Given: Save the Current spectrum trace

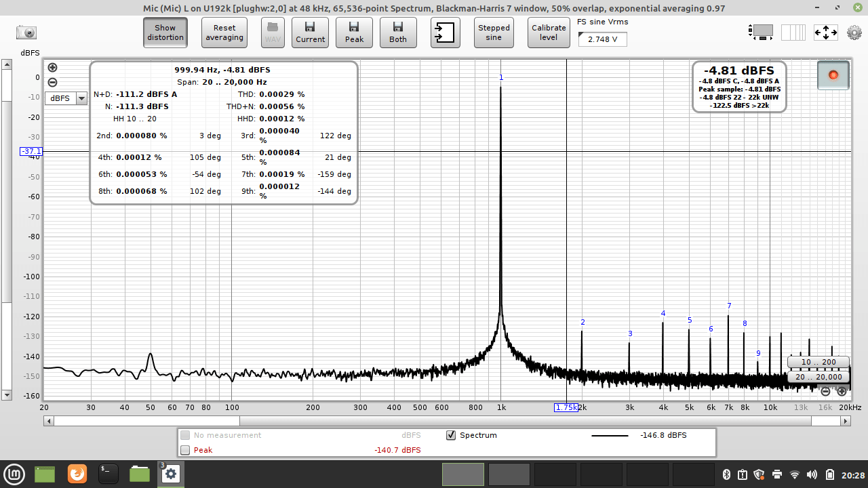Looking at the screenshot, I should (310, 33).
